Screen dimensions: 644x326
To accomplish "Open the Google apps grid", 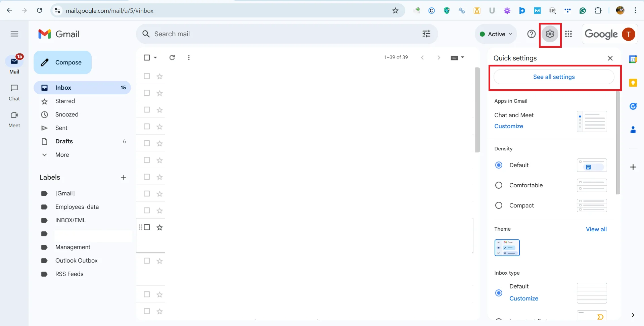I will 568,34.
